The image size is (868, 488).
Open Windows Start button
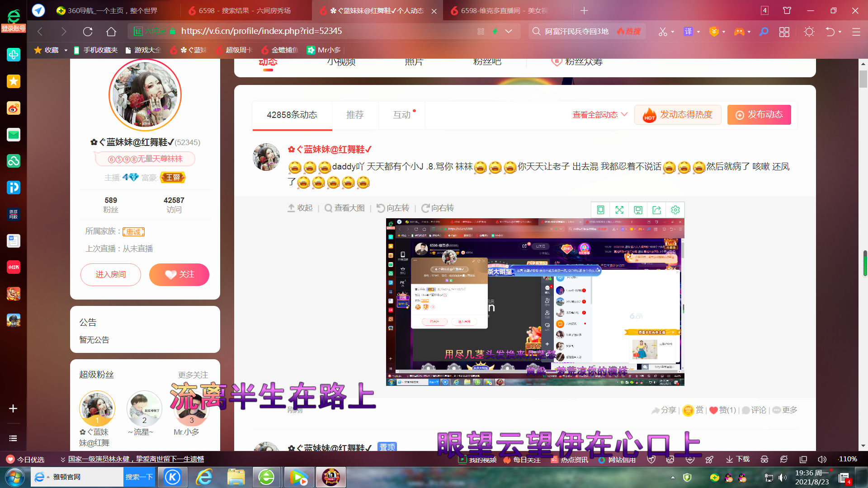[14, 477]
